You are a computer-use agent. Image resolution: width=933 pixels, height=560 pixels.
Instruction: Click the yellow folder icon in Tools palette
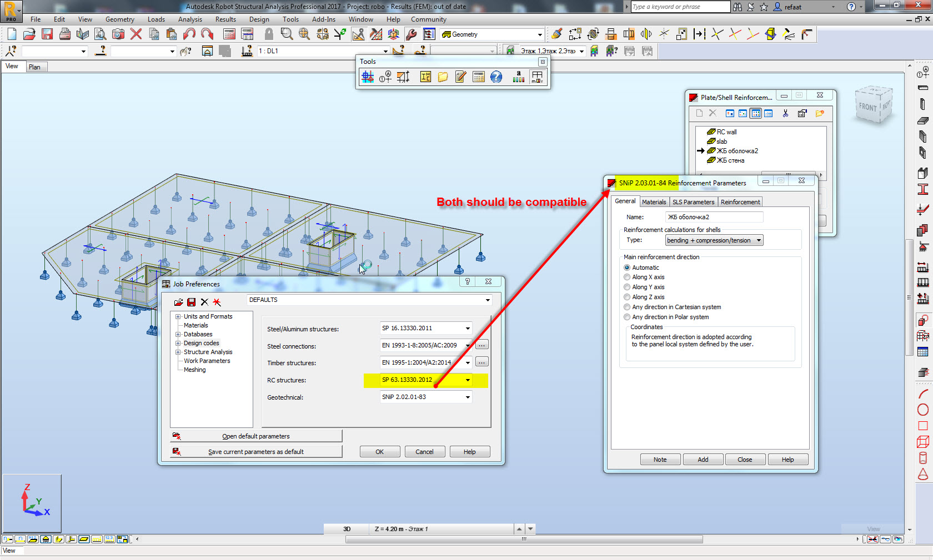tap(443, 77)
